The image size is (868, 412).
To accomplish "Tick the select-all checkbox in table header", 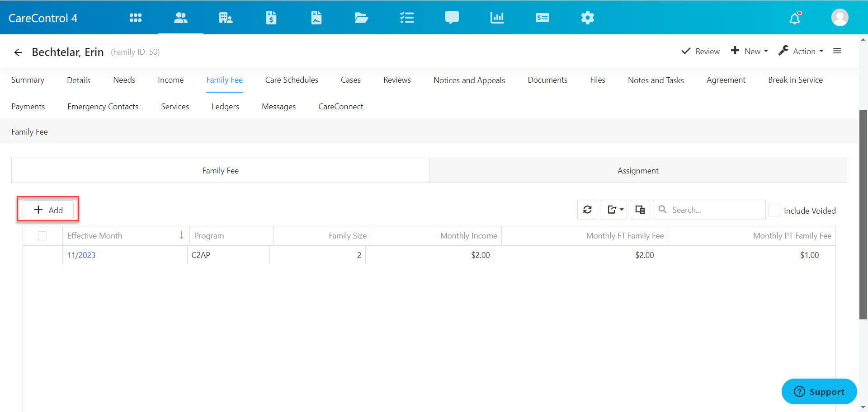I will click(42, 236).
